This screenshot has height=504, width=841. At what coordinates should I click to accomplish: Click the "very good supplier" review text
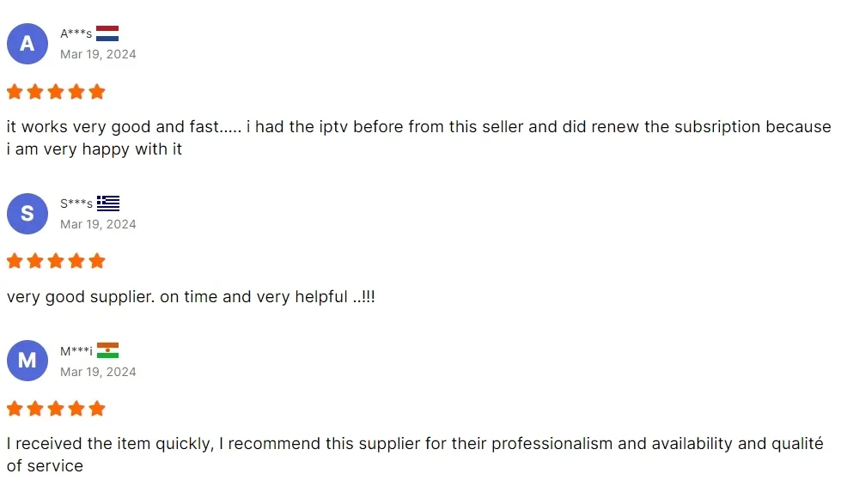pos(191,296)
